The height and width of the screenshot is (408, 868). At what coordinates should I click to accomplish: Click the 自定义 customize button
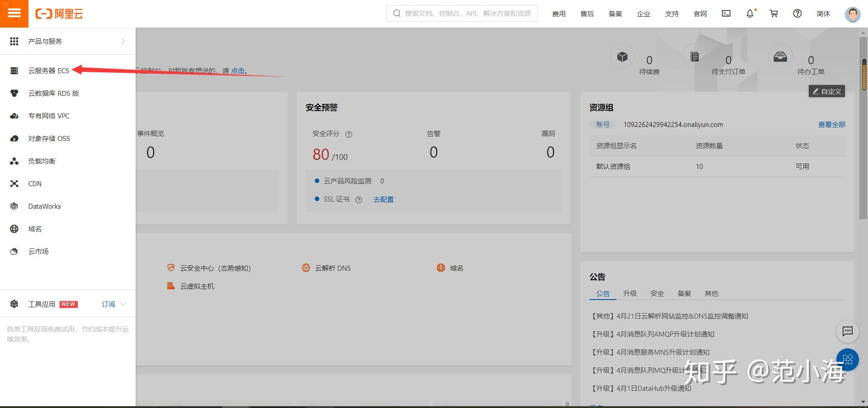[827, 91]
